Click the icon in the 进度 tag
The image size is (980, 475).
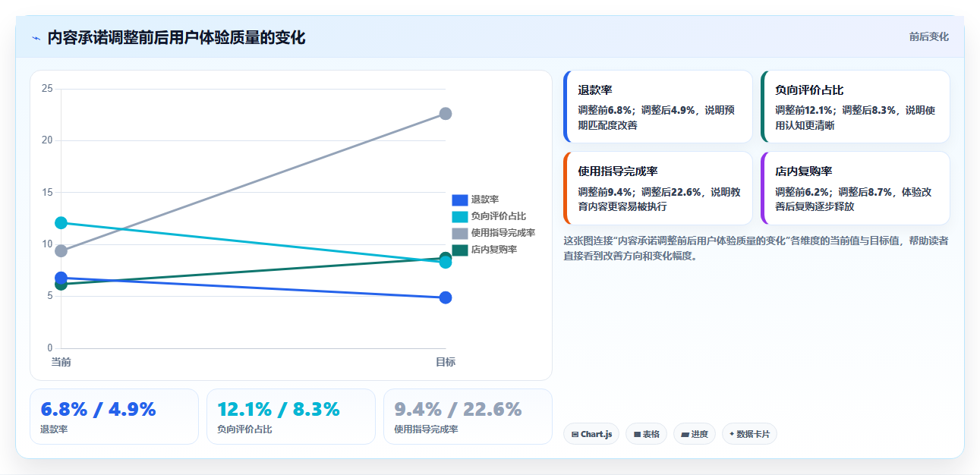point(685,435)
